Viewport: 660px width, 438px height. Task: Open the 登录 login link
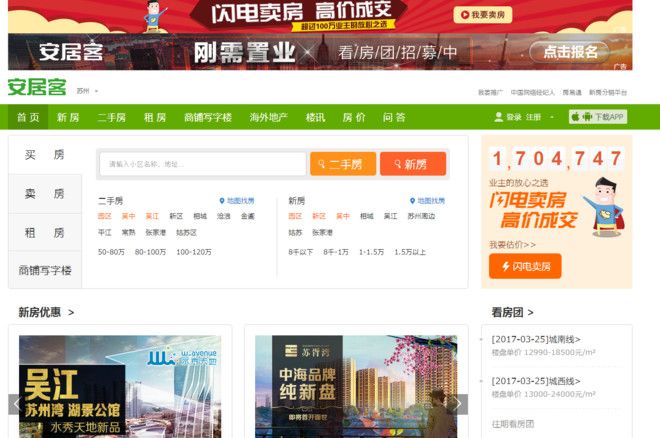pyautogui.click(x=514, y=117)
